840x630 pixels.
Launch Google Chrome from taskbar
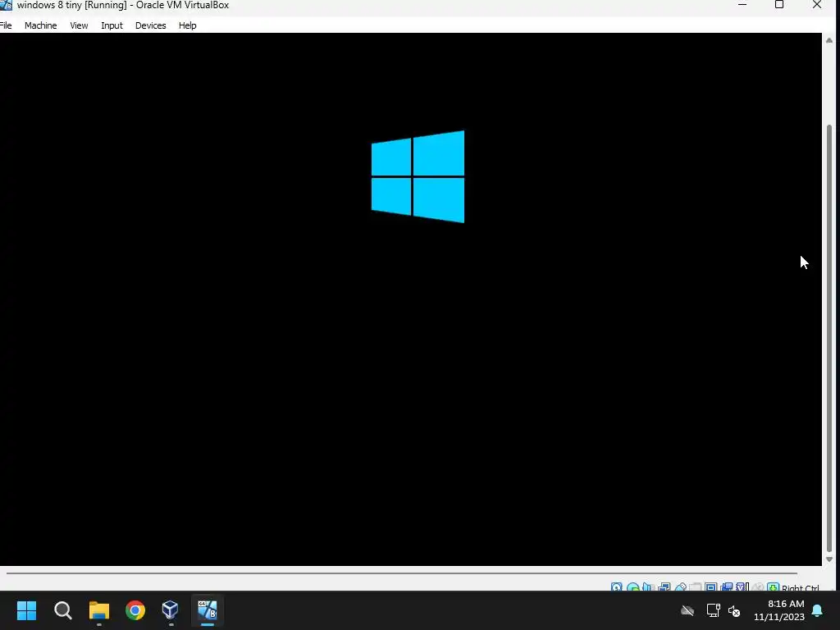point(135,610)
